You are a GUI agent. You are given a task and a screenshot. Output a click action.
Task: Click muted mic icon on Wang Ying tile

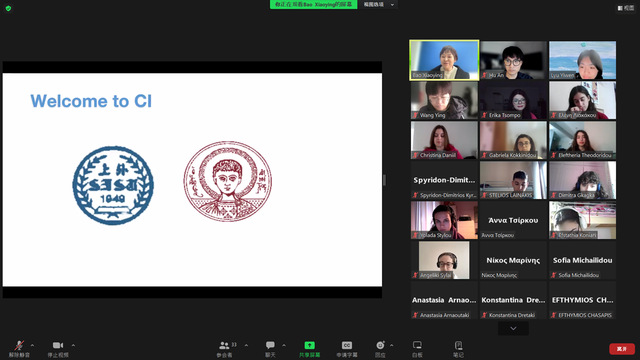[416, 115]
